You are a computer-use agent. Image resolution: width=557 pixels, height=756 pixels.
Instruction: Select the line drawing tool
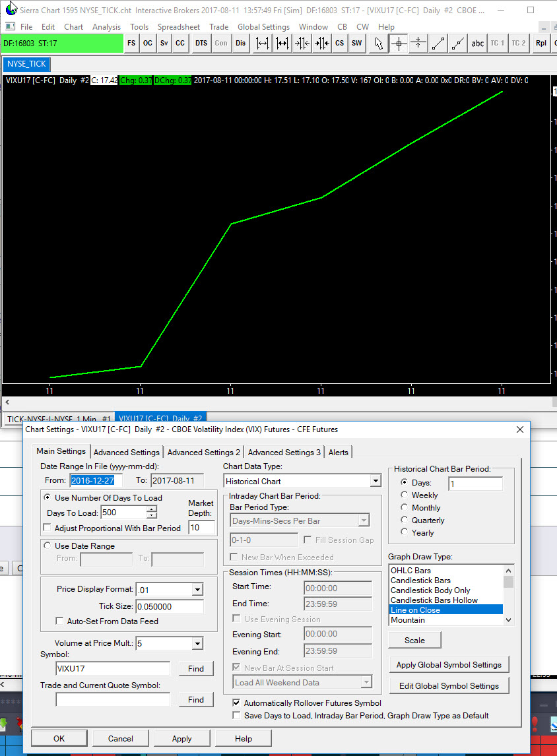(438, 44)
